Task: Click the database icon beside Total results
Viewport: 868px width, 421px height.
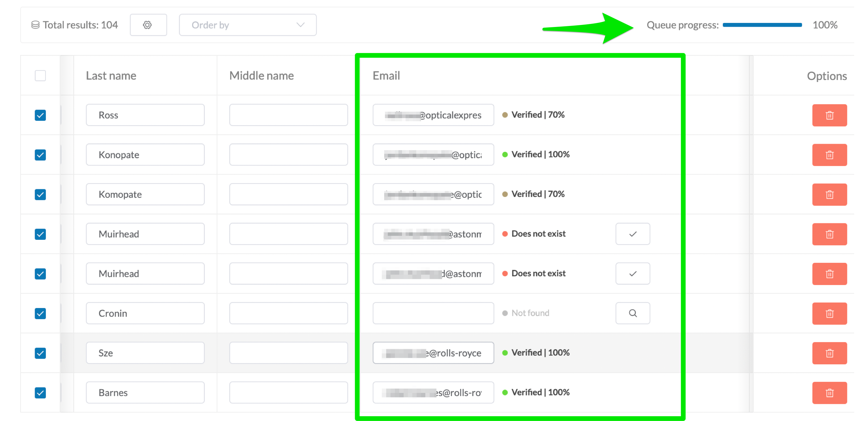Action: 35,24
